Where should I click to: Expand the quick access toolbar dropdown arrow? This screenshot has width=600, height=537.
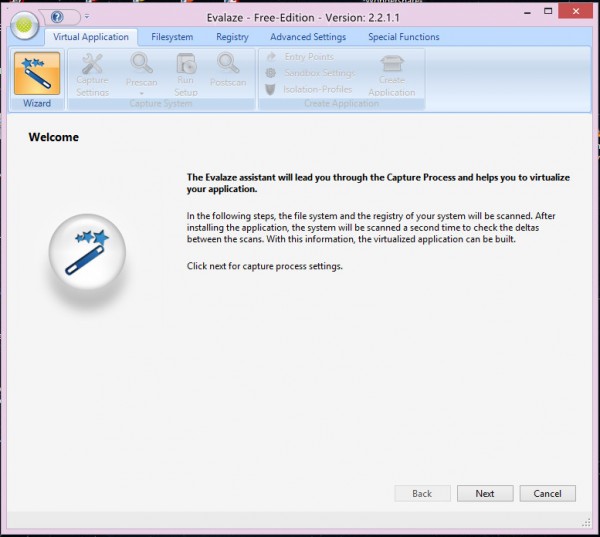point(87,17)
